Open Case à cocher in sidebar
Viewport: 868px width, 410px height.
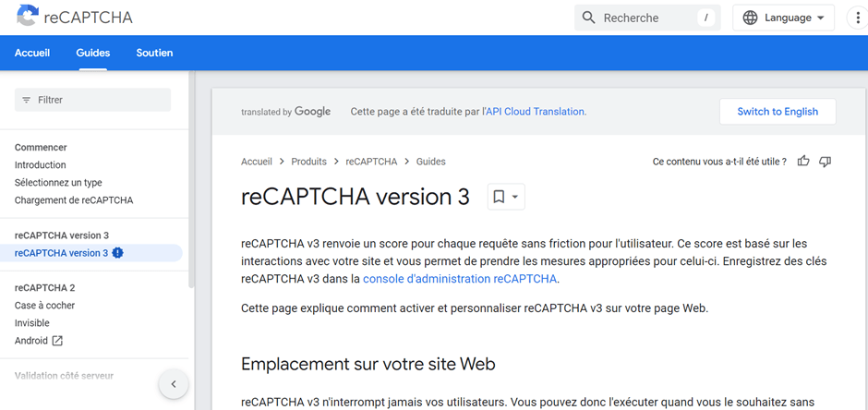click(45, 306)
